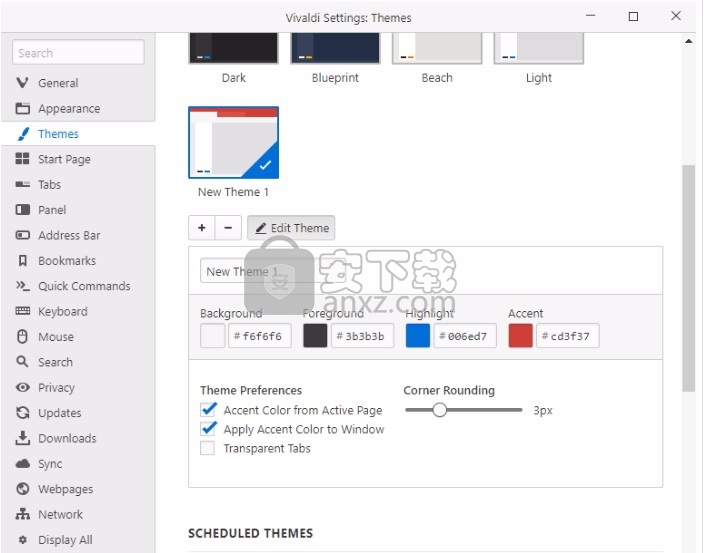704x553 pixels.
Task: Click the Display All gear icon
Action: [x=23, y=540]
